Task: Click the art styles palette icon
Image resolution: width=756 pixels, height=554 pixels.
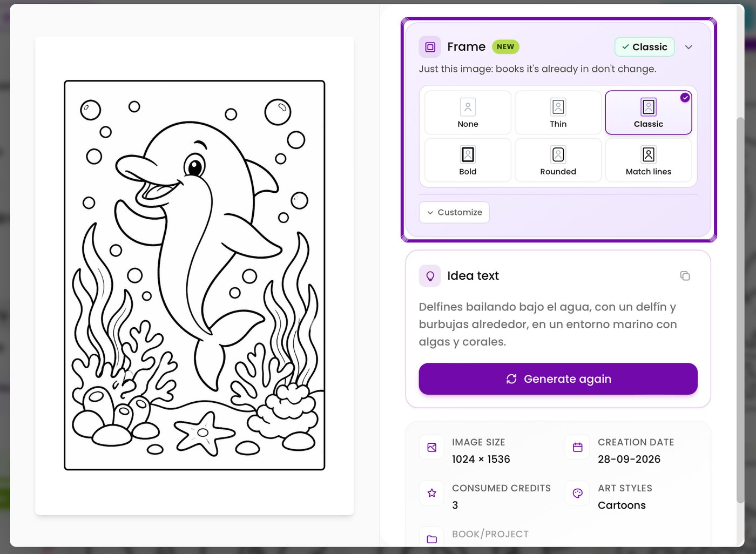Action: (577, 493)
